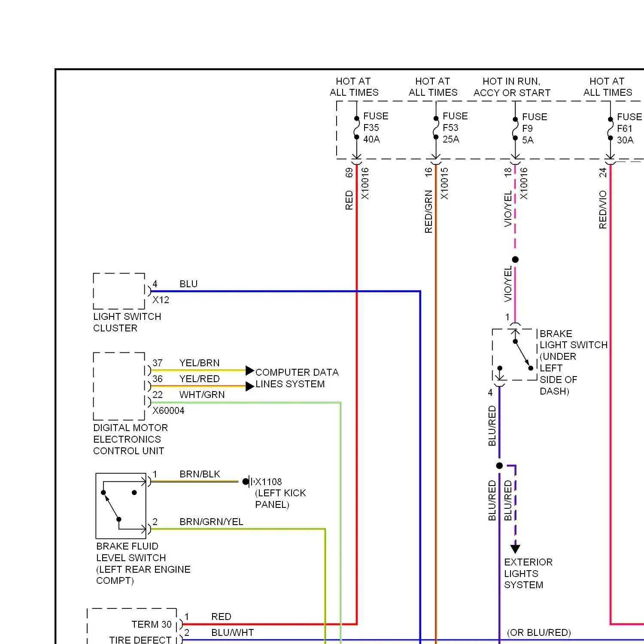Screen dimensions: 644x644
Task: Click the RED/GRN wire label
Action: [x=428, y=212]
